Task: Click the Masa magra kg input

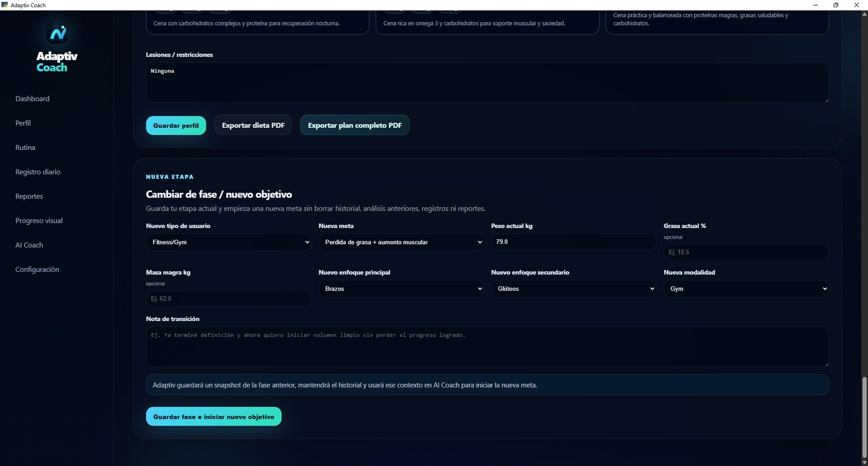Action: tap(229, 299)
